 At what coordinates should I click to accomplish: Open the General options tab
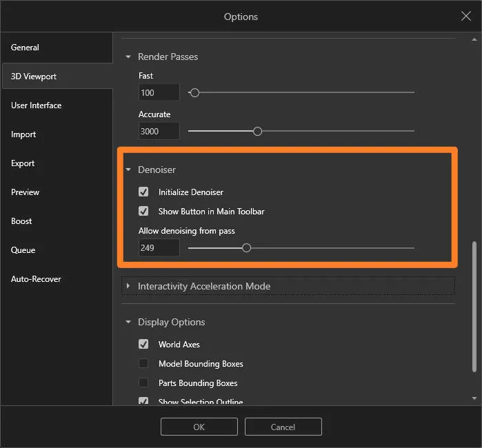26,48
